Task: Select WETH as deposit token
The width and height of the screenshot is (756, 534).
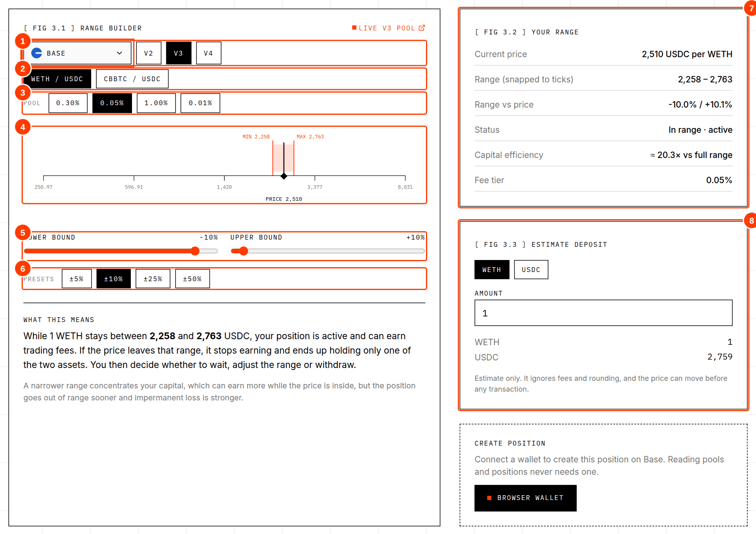Action: click(x=492, y=270)
